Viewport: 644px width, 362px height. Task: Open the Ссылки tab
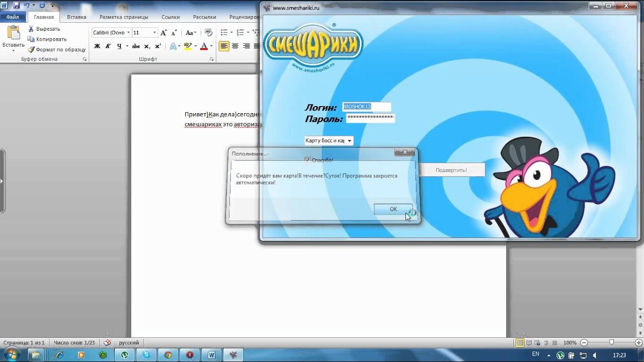171,17
